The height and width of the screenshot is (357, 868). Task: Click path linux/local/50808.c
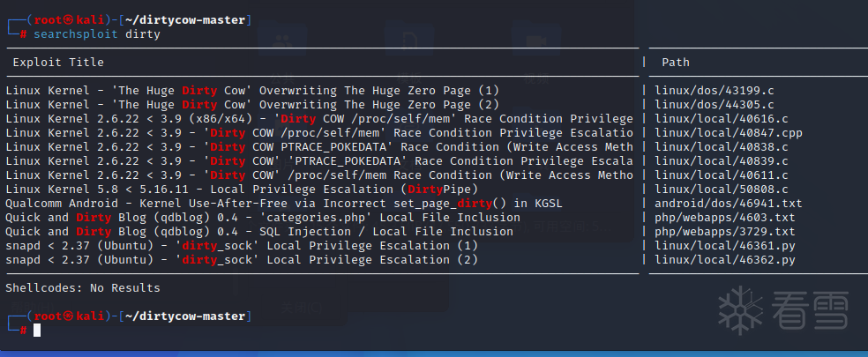(x=722, y=190)
